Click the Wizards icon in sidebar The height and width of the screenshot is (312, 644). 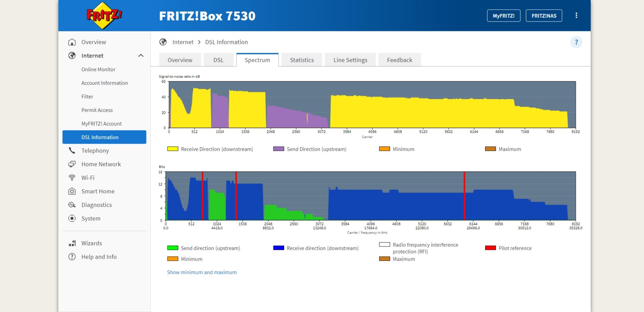[72, 243]
